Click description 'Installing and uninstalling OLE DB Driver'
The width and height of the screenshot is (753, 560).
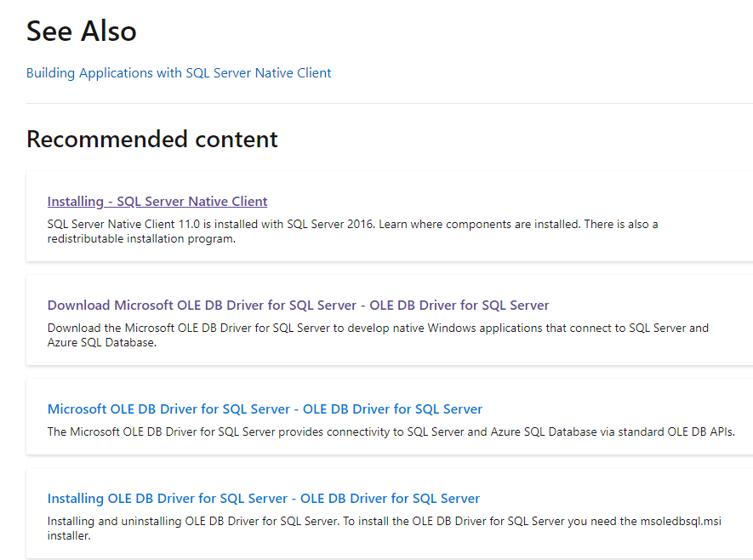point(385,529)
